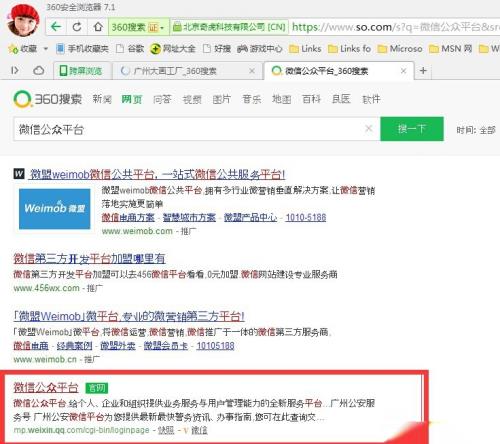The height and width of the screenshot is (444, 500).
Task: Open the 智慧城市方案 sublink
Action: point(189,217)
